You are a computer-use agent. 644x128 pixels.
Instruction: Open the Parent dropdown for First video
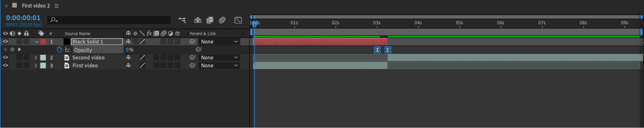[219, 65]
